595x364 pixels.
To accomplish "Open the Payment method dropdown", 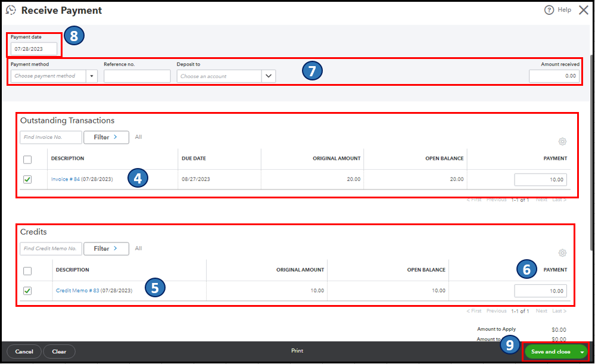I will (92, 76).
